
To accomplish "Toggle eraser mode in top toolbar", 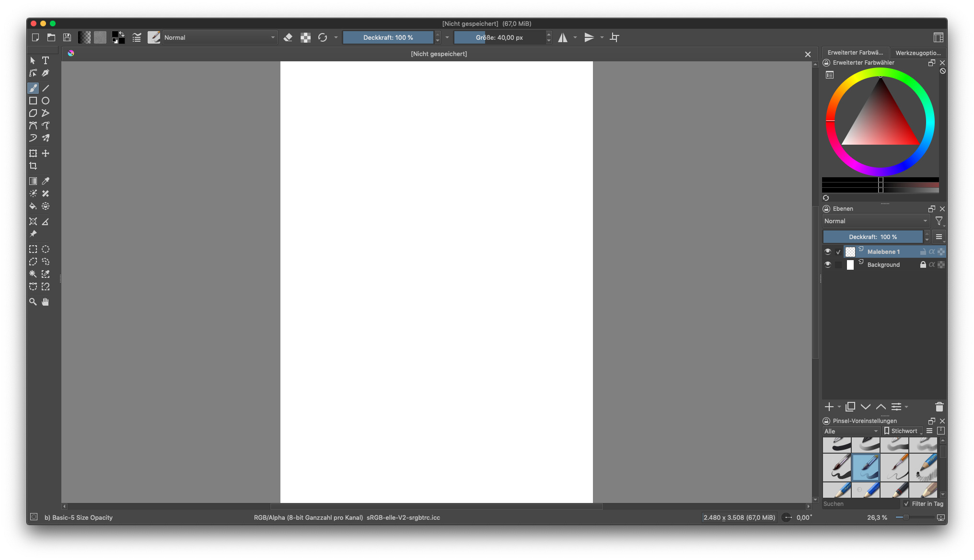I will tap(288, 37).
